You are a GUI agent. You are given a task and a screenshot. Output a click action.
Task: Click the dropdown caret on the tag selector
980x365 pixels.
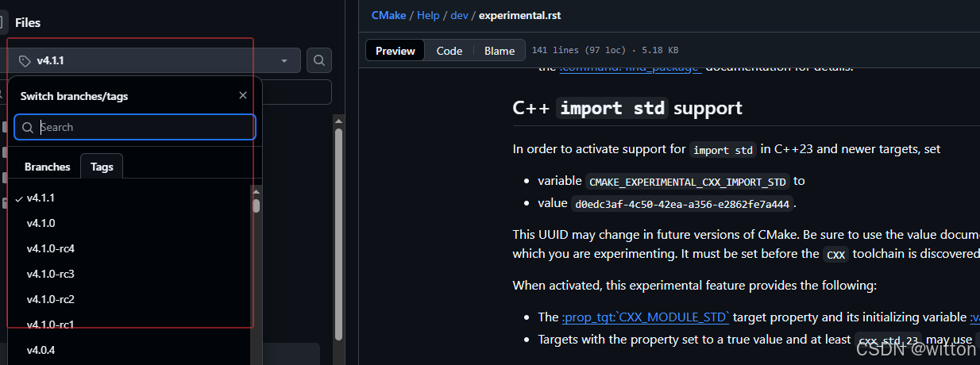click(284, 61)
